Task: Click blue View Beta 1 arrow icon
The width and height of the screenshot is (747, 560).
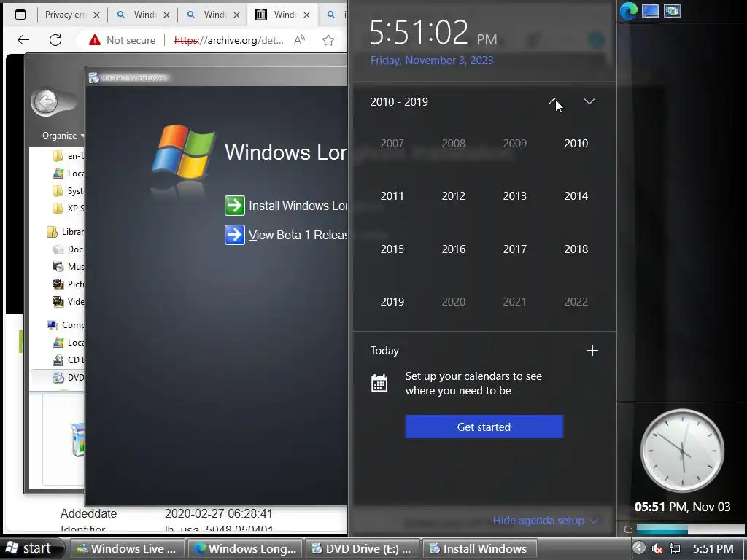Action: [234, 235]
